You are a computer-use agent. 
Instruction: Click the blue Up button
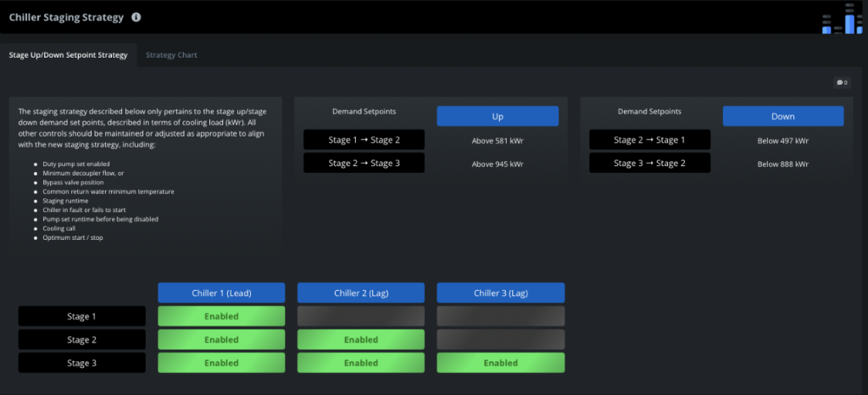click(498, 116)
